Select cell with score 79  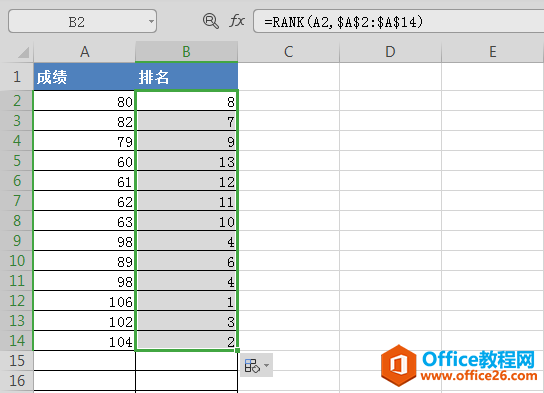pos(84,141)
